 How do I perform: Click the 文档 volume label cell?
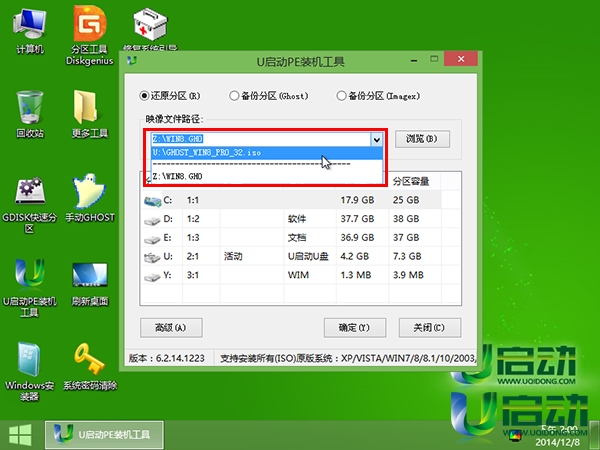click(x=297, y=238)
